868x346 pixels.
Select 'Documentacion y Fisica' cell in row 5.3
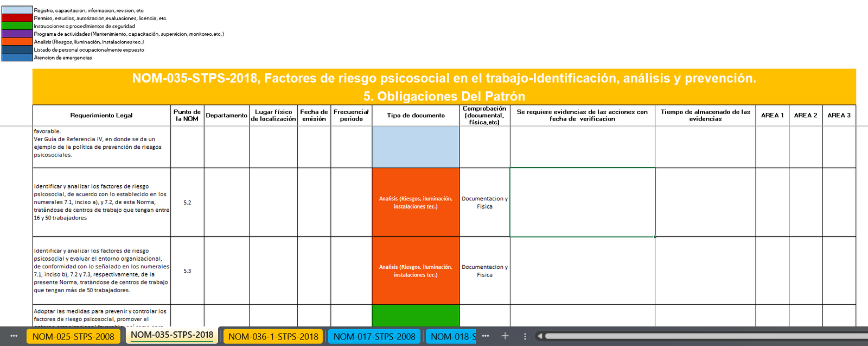point(484,270)
